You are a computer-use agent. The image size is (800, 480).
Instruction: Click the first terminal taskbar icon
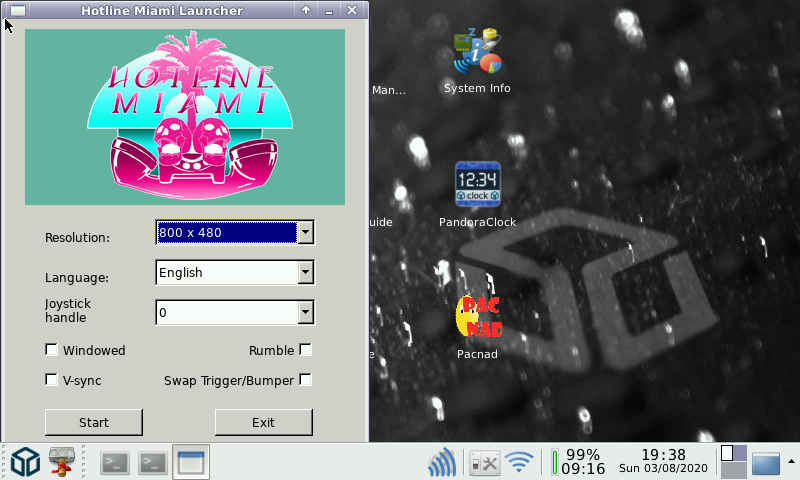(x=116, y=462)
